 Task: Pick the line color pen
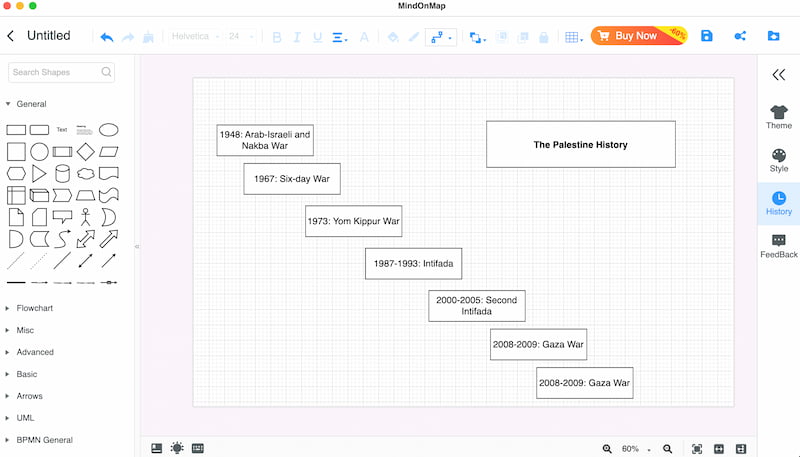(414, 37)
